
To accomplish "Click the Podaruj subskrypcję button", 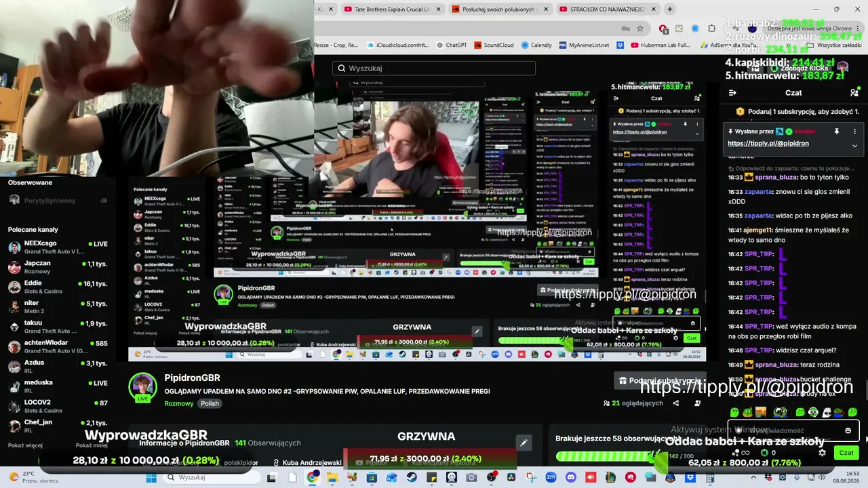I will tap(659, 381).
